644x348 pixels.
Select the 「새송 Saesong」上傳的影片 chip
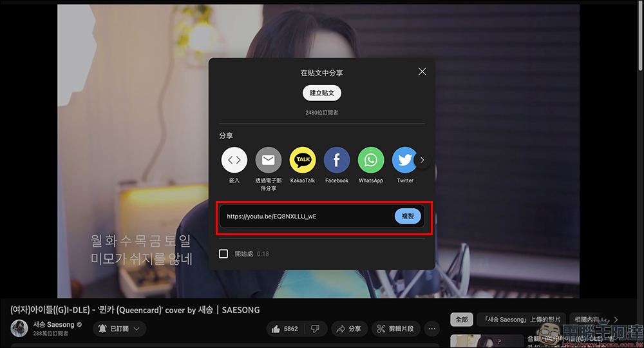522,319
